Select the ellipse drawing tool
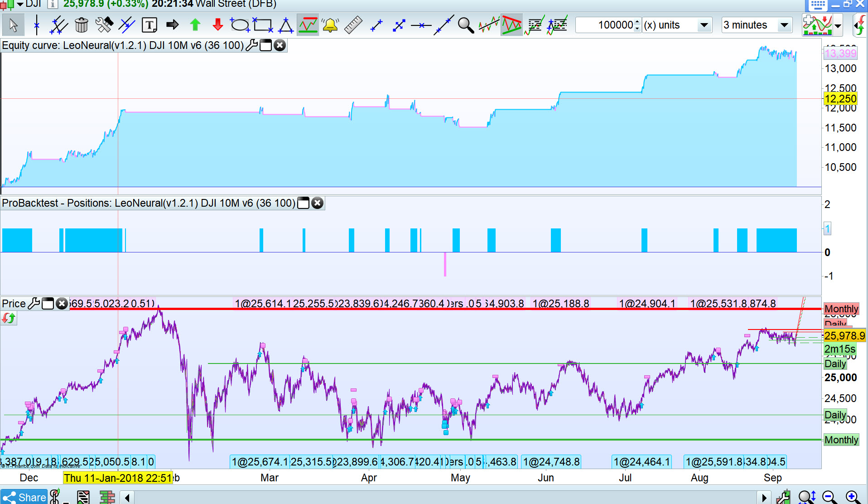The height and width of the screenshot is (504, 868). point(240,25)
